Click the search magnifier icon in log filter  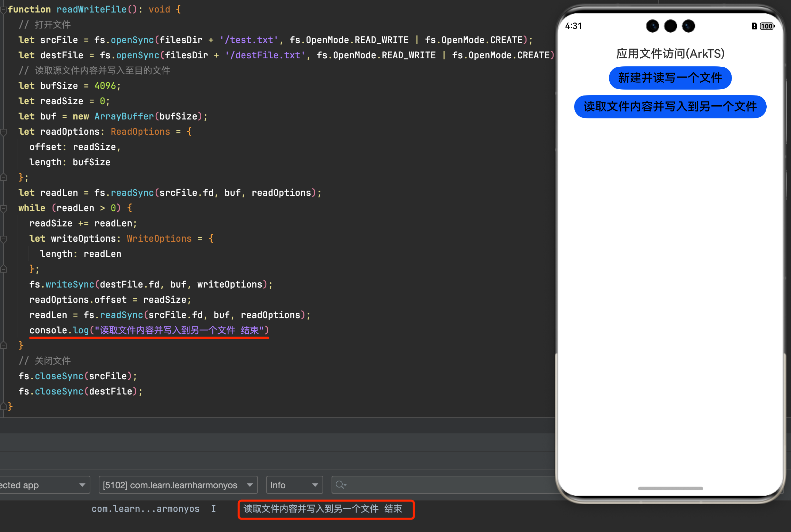pyautogui.click(x=341, y=485)
